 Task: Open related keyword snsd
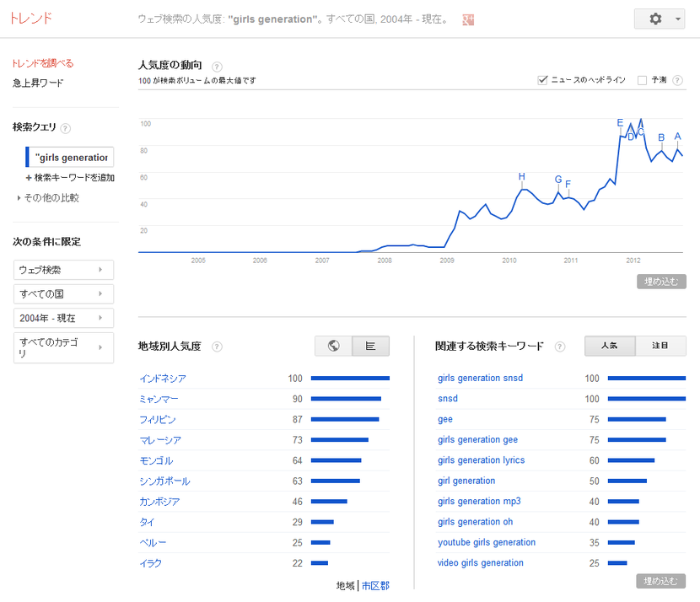447,399
